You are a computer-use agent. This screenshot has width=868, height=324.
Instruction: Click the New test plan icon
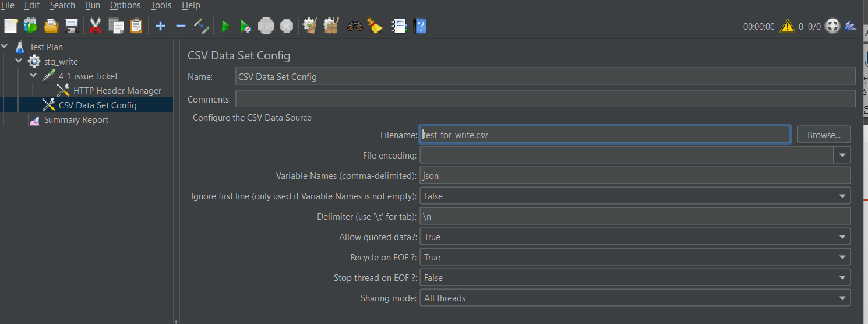pos(11,26)
